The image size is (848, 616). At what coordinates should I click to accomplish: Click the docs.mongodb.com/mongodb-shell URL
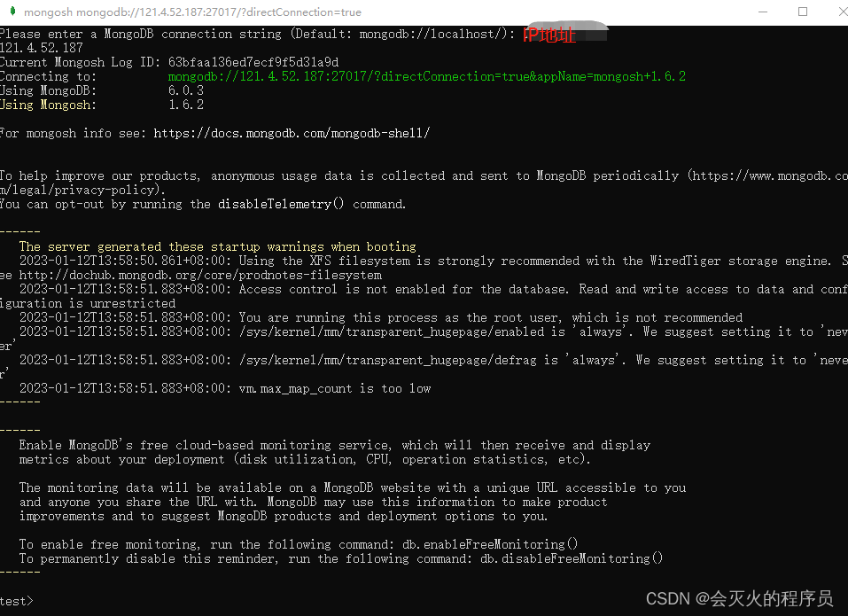[x=292, y=133]
